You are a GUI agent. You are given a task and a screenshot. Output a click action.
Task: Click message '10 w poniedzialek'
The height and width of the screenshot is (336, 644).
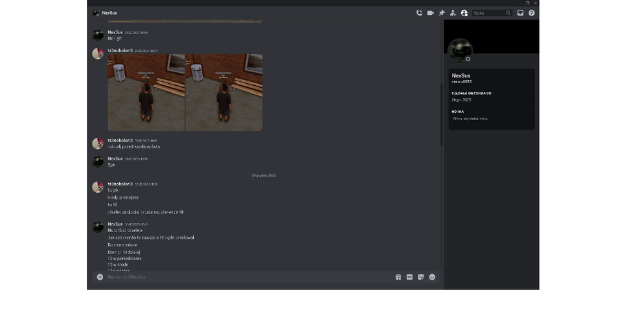point(124,259)
